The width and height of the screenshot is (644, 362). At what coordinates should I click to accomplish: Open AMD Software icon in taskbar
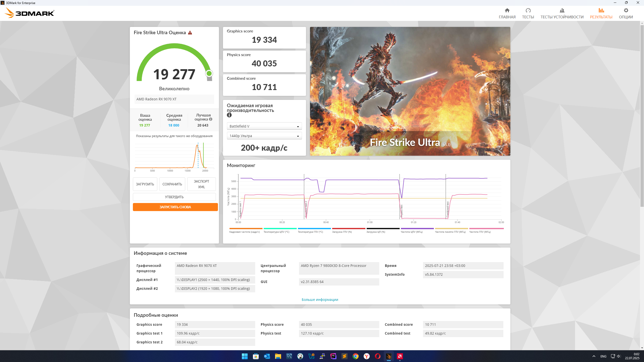pyautogui.click(x=400, y=356)
